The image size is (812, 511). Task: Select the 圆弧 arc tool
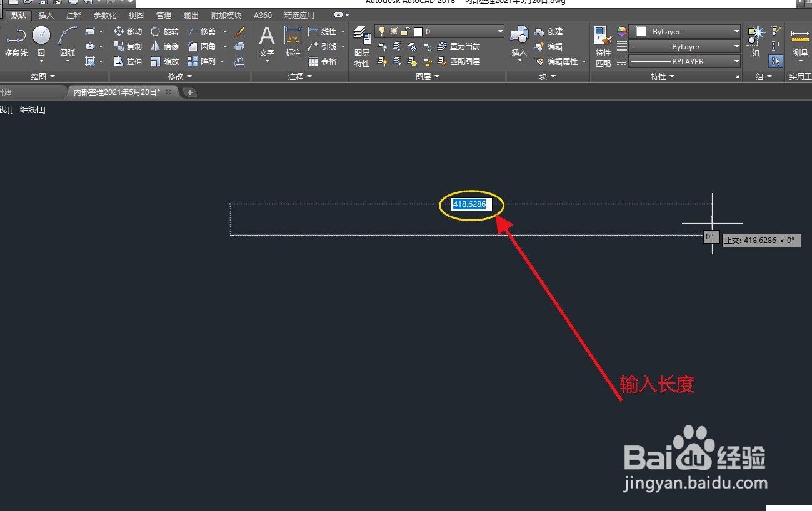68,42
